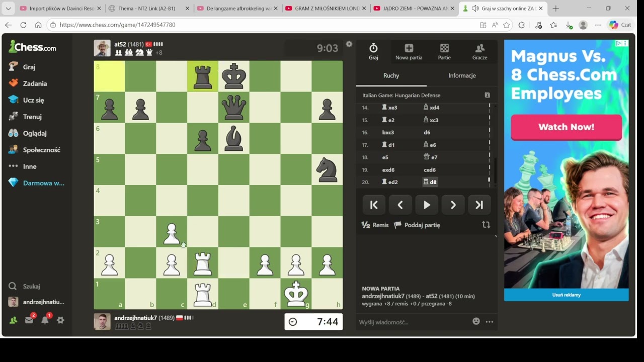The width and height of the screenshot is (644, 362).
Task: Open notifications bell with 1 alert
Action: tap(45, 320)
